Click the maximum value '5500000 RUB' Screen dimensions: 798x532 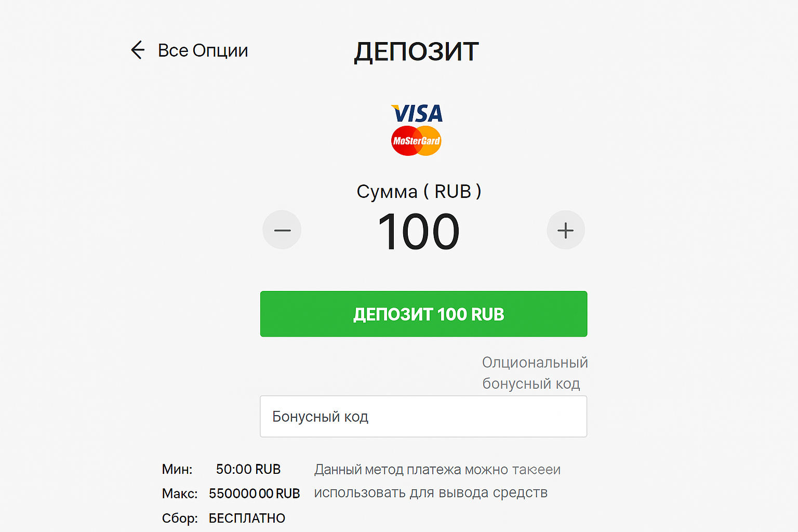pyautogui.click(x=254, y=494)
